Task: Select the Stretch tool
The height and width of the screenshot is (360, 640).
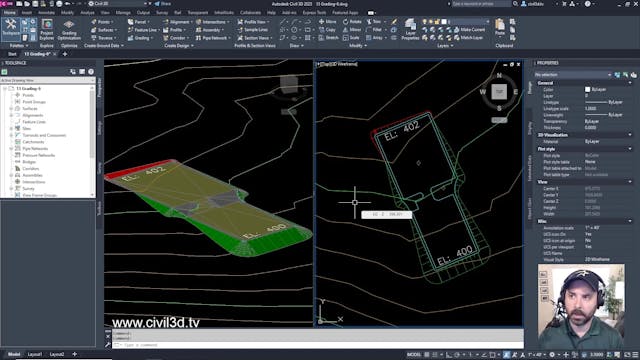Action: point(329,38)
